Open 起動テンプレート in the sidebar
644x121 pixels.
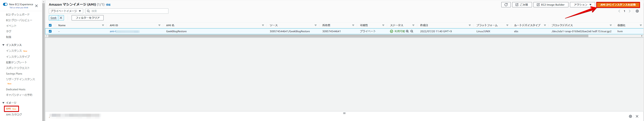point(17,62)
